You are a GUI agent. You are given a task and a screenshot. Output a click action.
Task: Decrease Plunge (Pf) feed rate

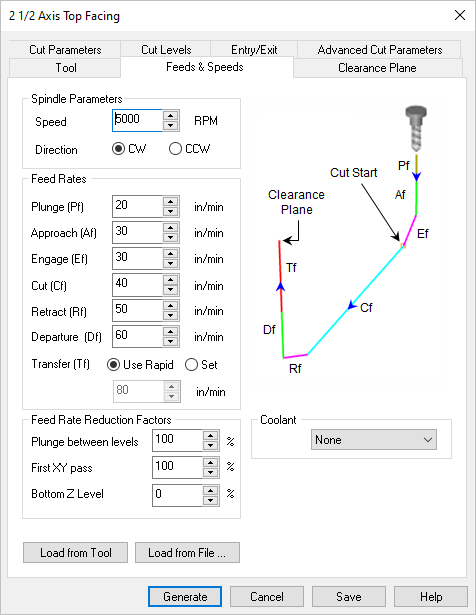171,212
